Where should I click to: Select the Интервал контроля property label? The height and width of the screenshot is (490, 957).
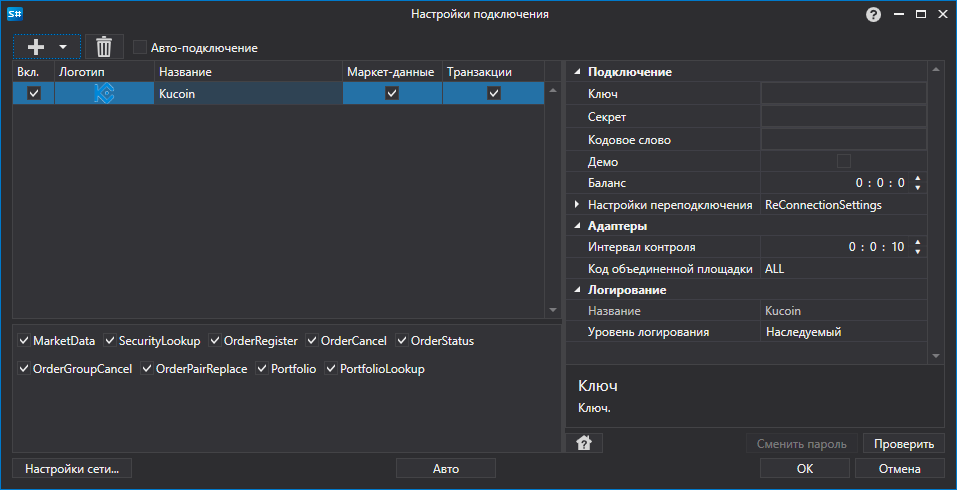[641, 247]
